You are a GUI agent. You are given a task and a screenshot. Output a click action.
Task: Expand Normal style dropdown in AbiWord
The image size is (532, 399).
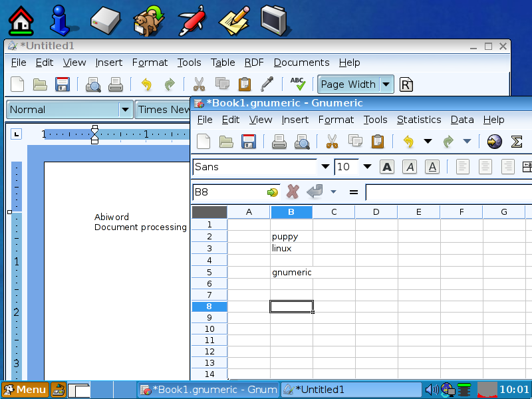click(125, 110)
